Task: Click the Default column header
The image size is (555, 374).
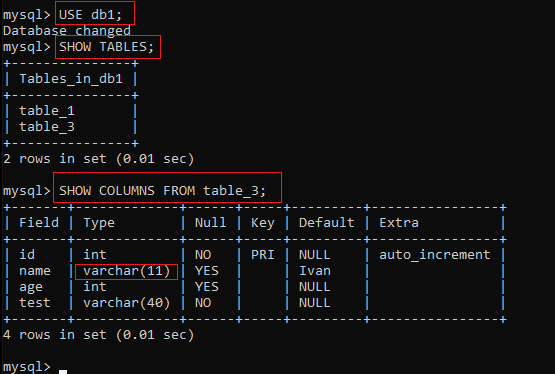Action: [326, 223]
